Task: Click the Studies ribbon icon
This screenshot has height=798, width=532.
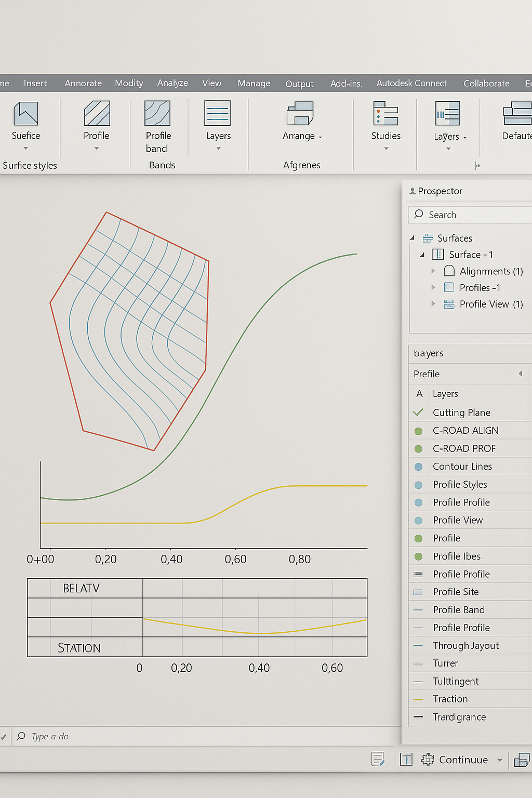Action: [x=386, y=114]
